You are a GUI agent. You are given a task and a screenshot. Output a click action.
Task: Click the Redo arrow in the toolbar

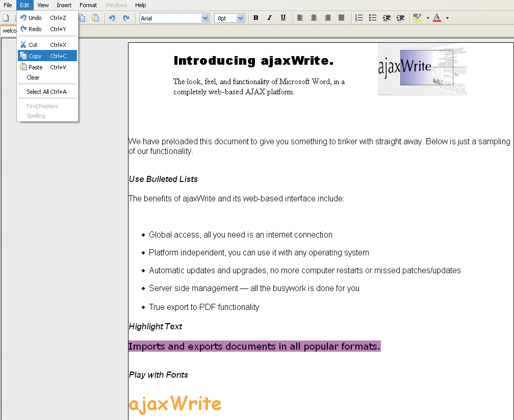[126, 18]
